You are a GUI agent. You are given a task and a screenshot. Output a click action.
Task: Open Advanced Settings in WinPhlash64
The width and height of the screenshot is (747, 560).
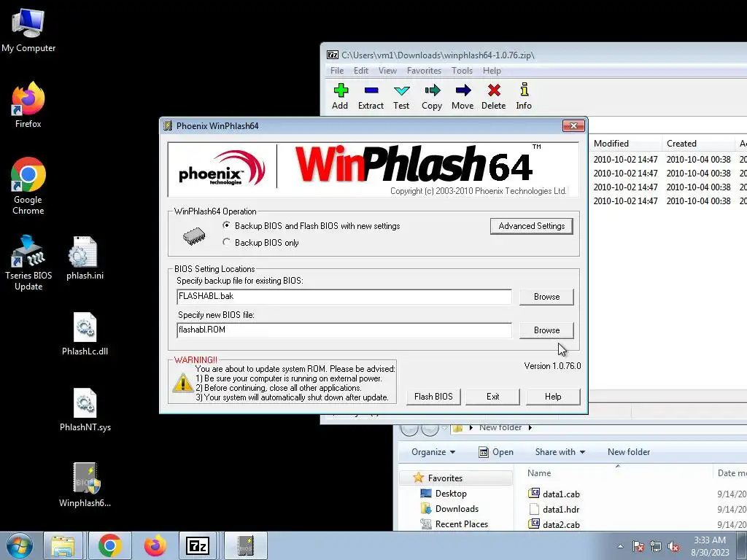point(531,226)
